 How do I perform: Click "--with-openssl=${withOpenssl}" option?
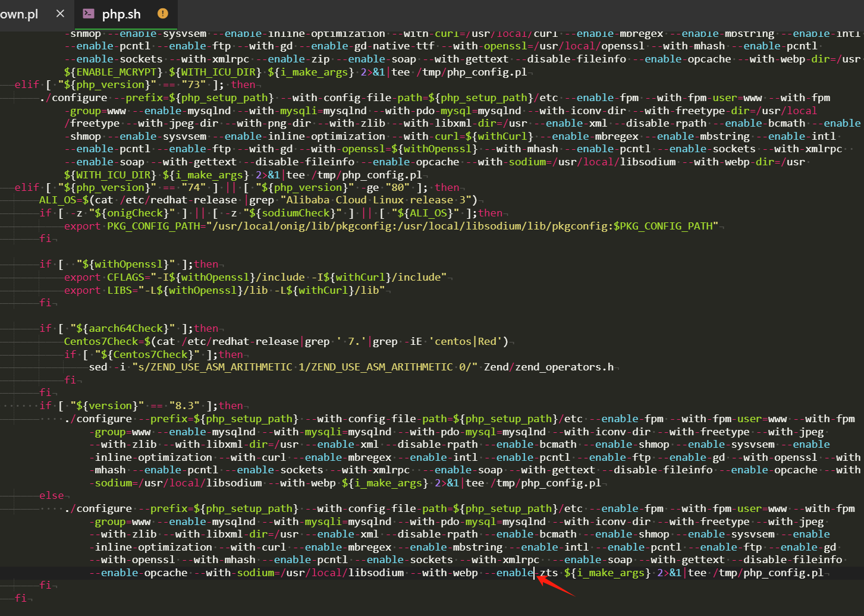(394, 149)
